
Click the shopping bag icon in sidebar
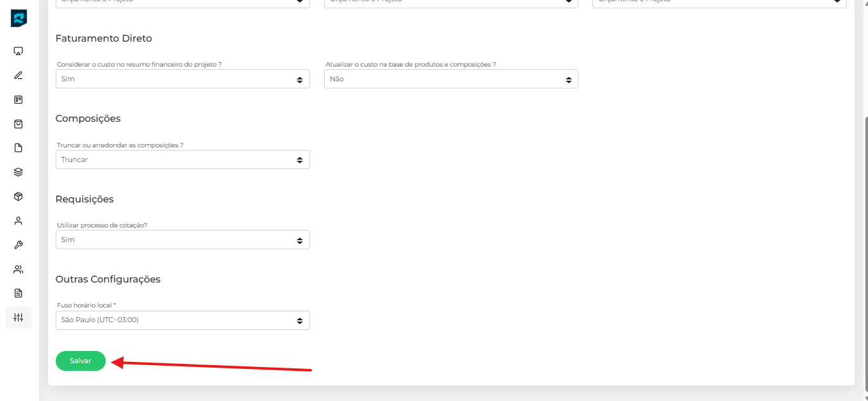coord(19,124)
